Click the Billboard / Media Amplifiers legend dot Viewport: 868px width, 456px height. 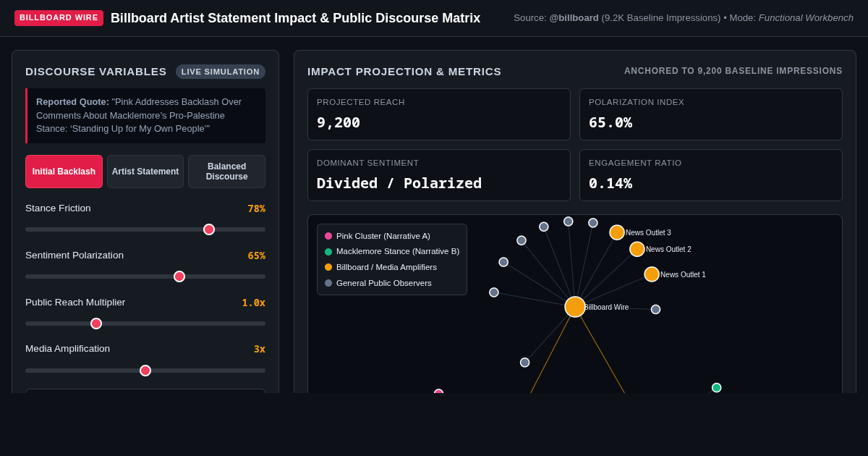(328, 267)
